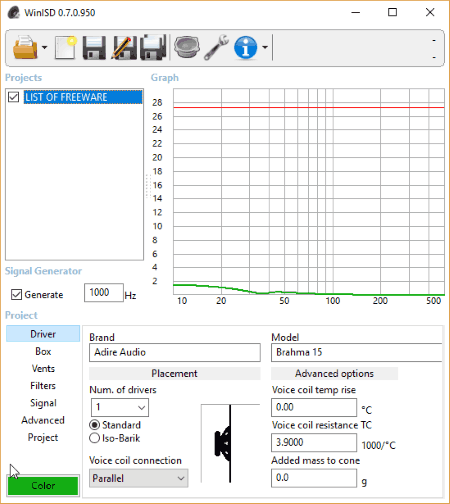
Task: Open the Voice coil connection dropdown
Action: [139, 478]
